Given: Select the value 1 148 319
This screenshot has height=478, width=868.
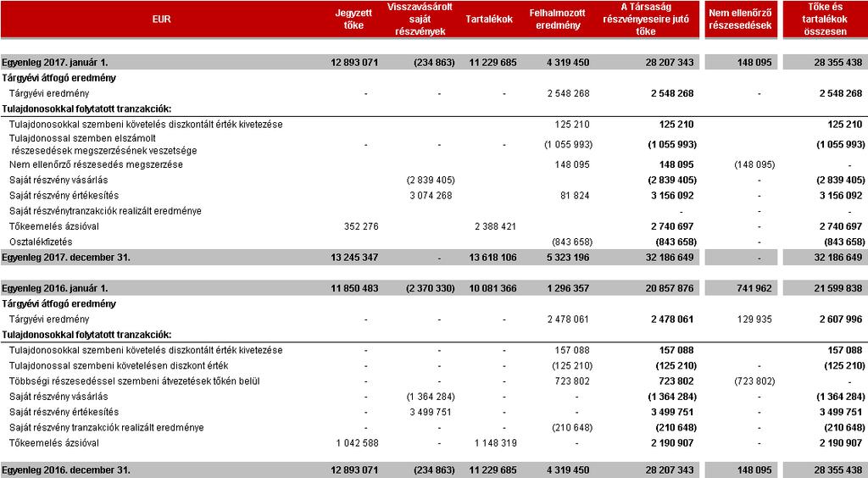Looking at the screenshot, I should point(495,443).
